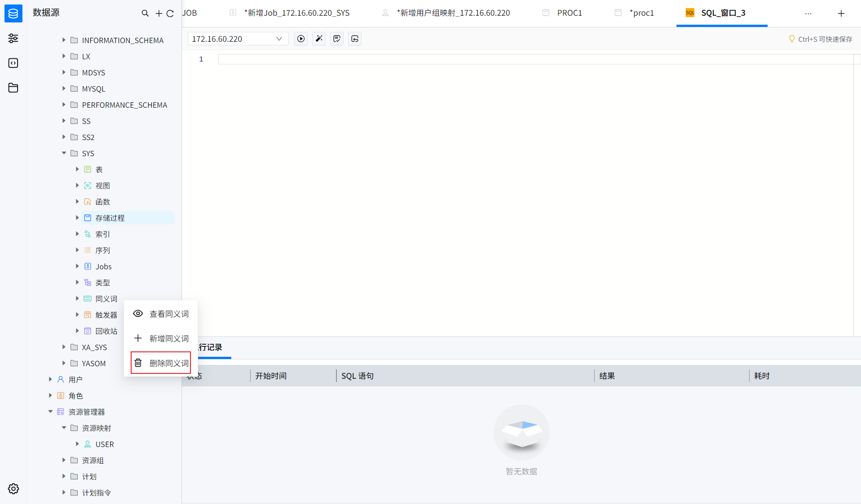Select 删除同义词 from context menu
Image resolution: width=861 pixels, height=504 pixels.
coord(161,363)
